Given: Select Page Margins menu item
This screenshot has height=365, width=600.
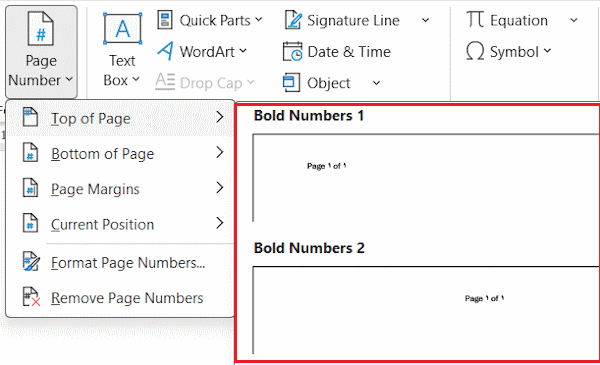Looking at the screenshot, I should click(120, 189).
